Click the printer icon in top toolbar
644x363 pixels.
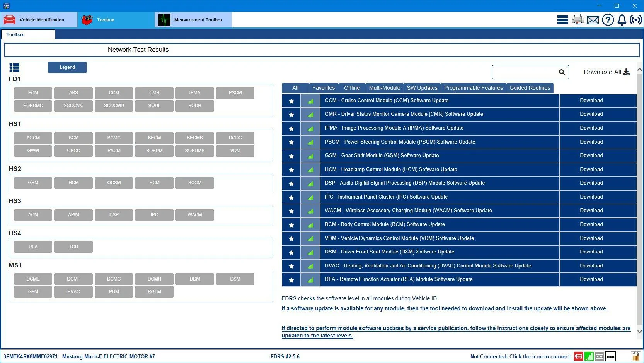click(578, 20)
